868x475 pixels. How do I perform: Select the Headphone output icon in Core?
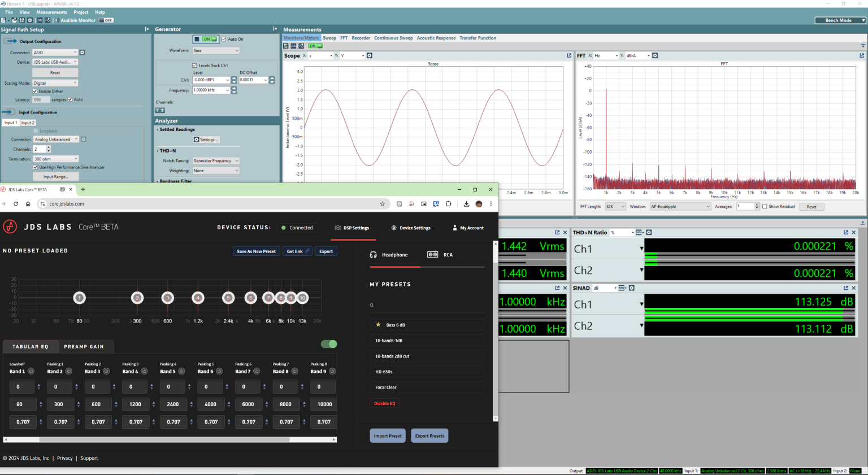373,254
